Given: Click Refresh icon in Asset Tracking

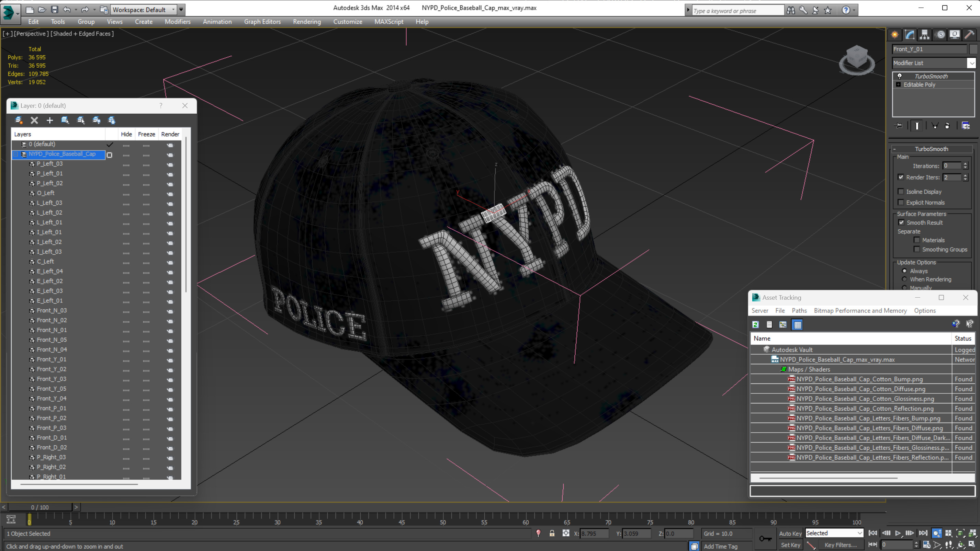Looking at the screenshot, I should point(756,324).
